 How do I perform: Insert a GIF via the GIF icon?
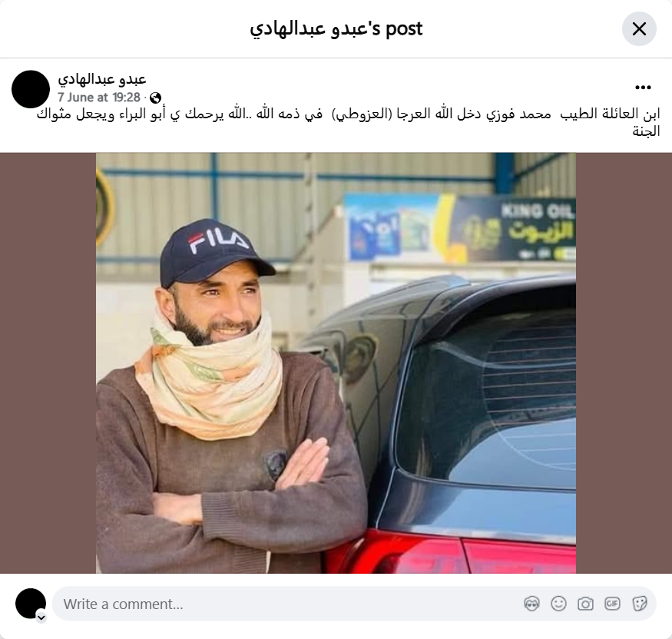point(612,604)
